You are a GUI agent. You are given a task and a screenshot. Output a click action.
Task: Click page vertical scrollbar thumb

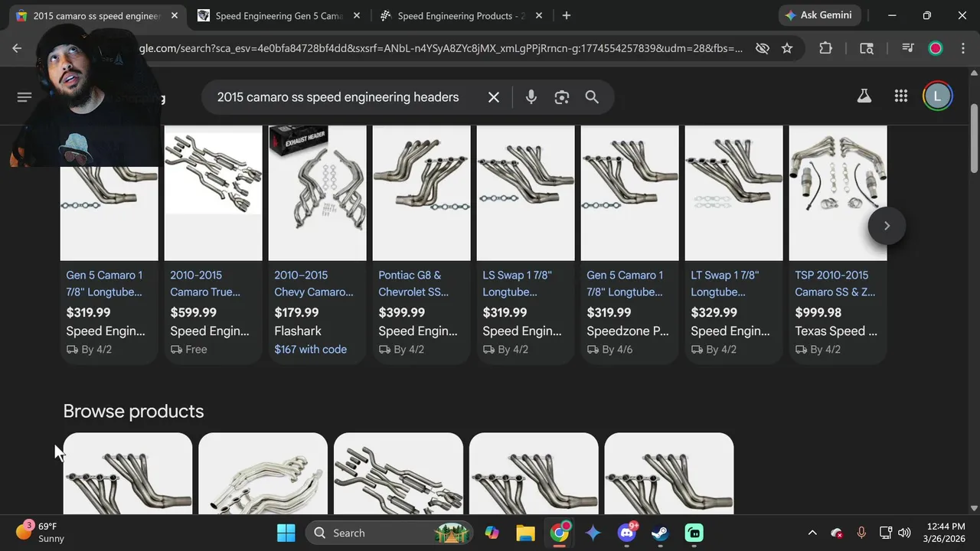coord(974,138)
